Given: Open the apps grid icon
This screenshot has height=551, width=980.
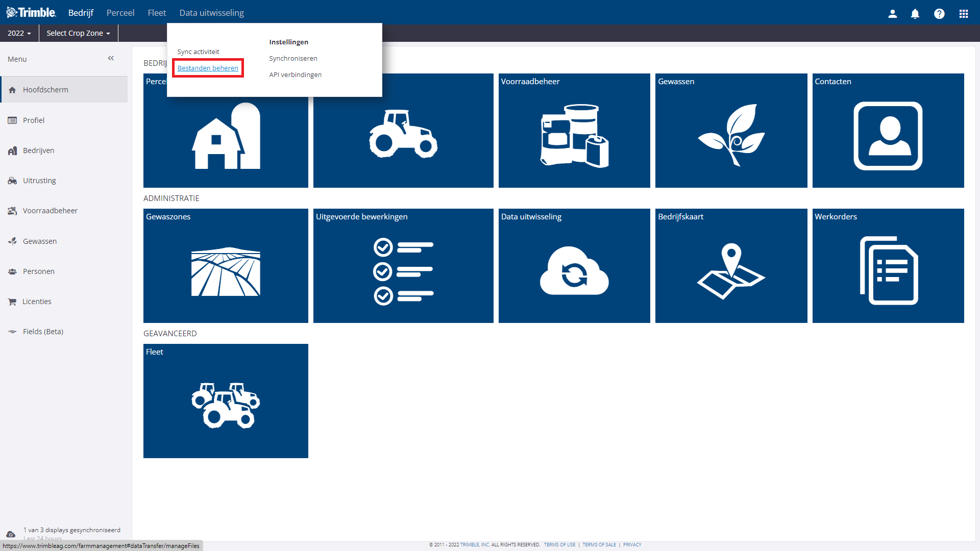Looking at the screenshot, I should click(x=963, y=14).
